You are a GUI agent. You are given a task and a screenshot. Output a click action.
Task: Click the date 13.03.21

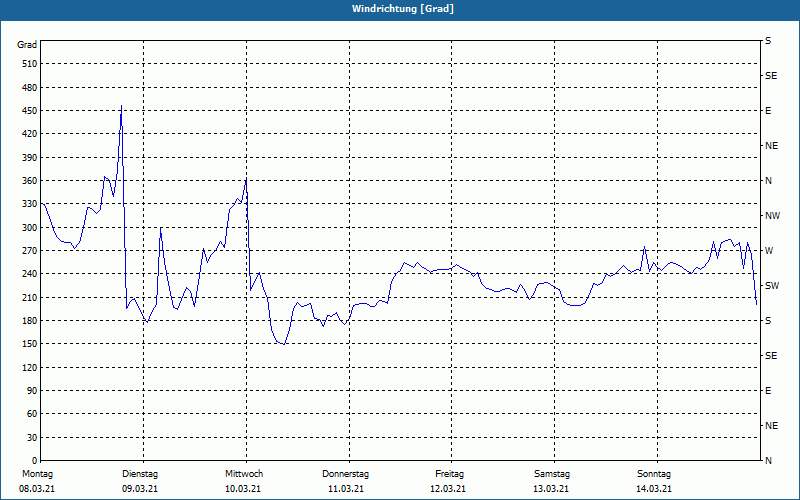[x=551, y=489]
